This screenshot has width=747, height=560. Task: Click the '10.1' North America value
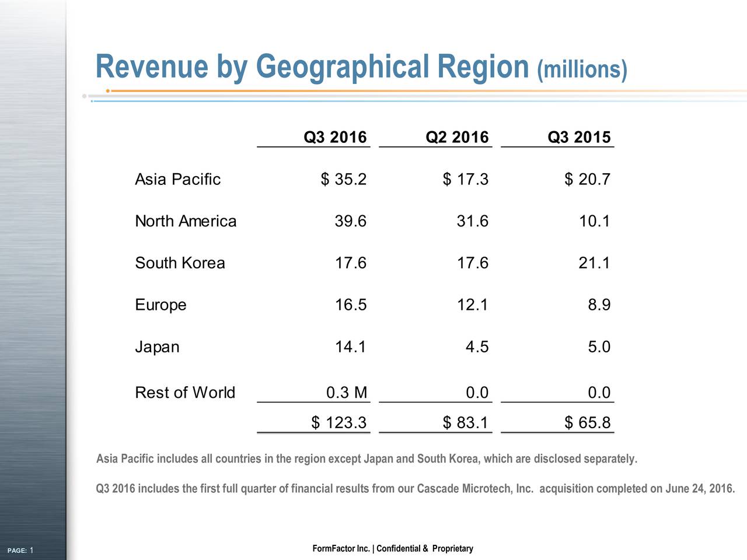click(x=595, y=221)
